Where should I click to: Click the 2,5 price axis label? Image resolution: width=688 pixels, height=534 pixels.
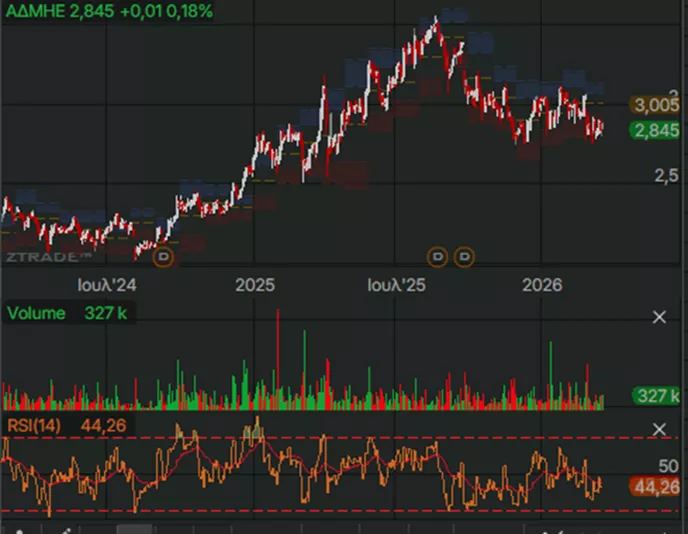666,176
